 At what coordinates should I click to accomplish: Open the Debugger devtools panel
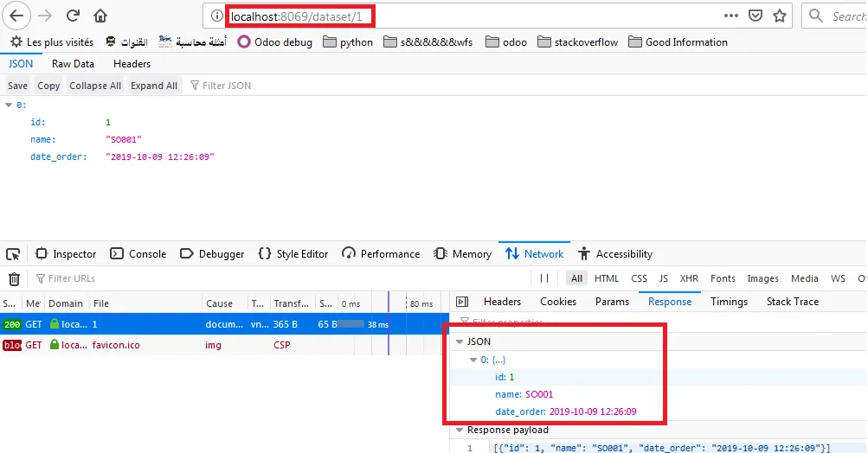click(213, 254)
